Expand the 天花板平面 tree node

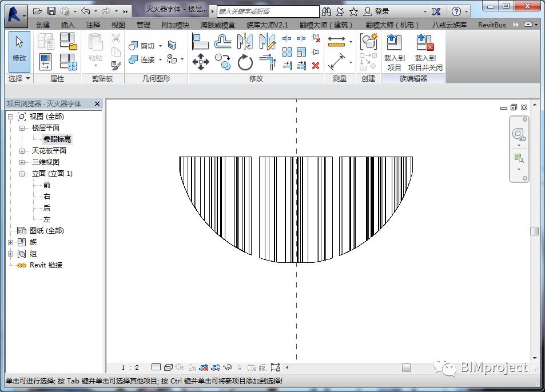[x=22, y=151]
